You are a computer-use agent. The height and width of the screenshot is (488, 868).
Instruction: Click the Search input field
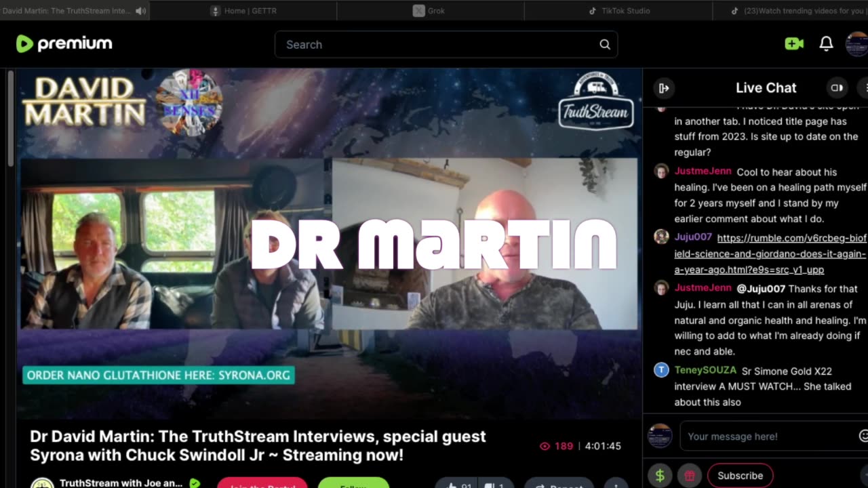point(446,45)
